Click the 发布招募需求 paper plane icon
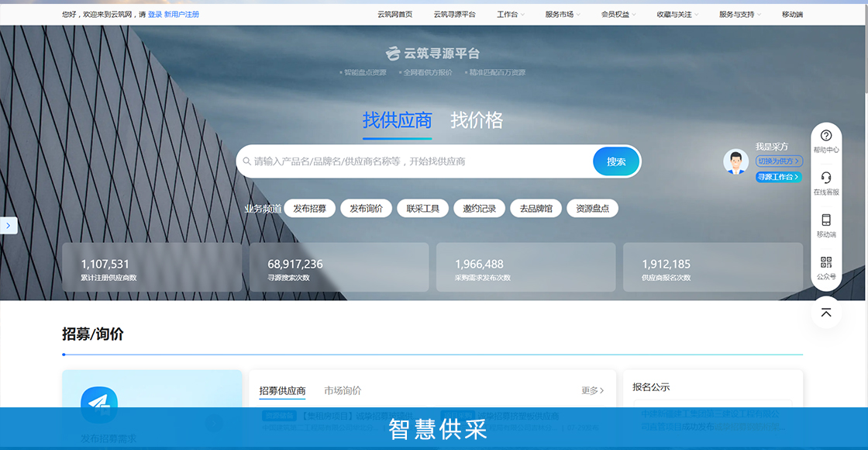The width and height of the screenshot is (868, 450). tap(99, 405)
